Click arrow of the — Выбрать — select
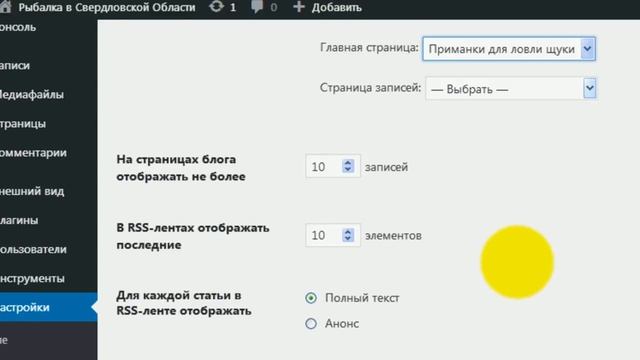This screenshot has height=360, width=640. (589, 89)
